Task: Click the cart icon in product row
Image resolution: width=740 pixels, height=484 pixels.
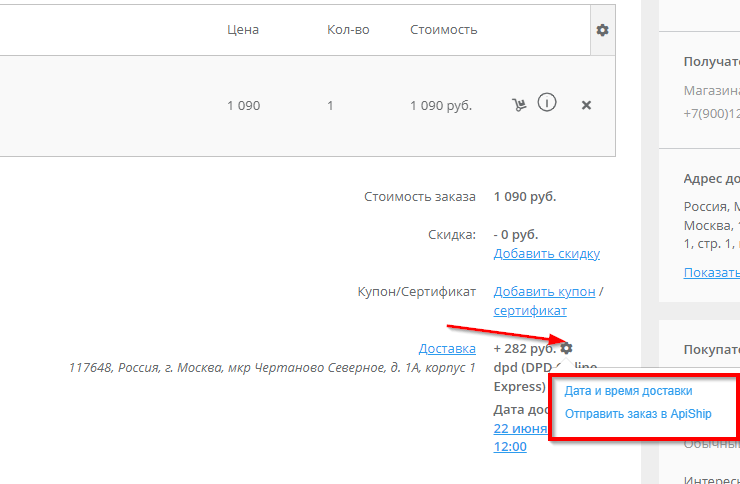Action: click(519, 104)
